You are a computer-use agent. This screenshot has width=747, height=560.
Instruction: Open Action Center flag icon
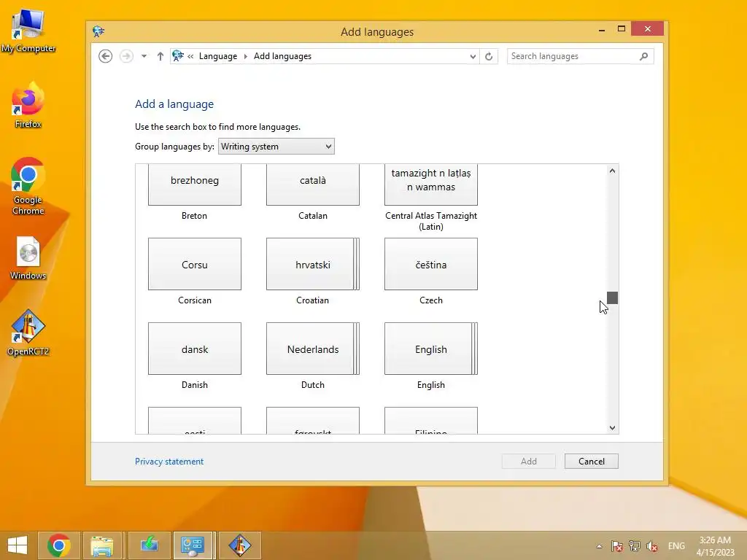click(617, 546)
